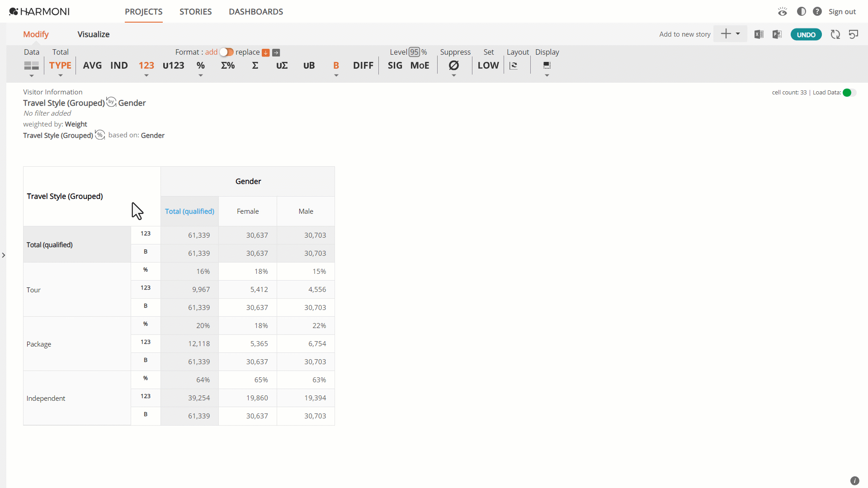
Task: Toggle the contrast theme icon
Action: tap(801, 11)
